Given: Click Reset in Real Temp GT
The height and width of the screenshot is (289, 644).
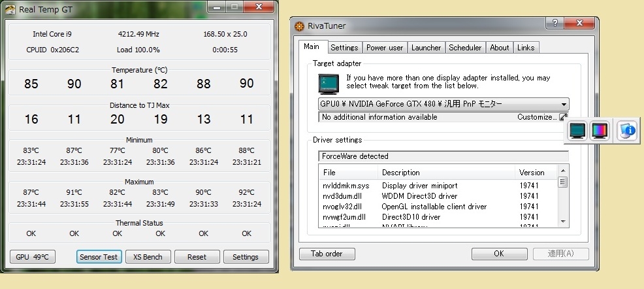Looking at the screenshot, I should (x=197, y=257).
